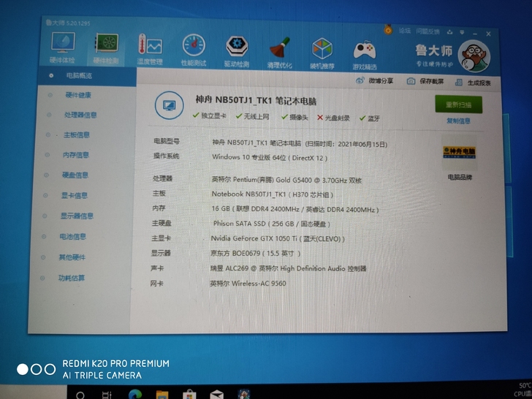
Task: Click the gold medal icon in title bar
Action: [388, 30]
